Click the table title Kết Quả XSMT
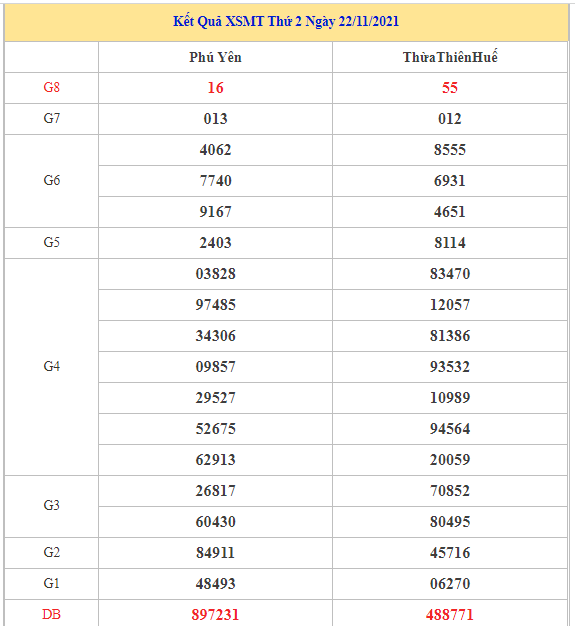The width and height of the screenshot is (575, 626). pyautogui.click(x=286, y=22)
